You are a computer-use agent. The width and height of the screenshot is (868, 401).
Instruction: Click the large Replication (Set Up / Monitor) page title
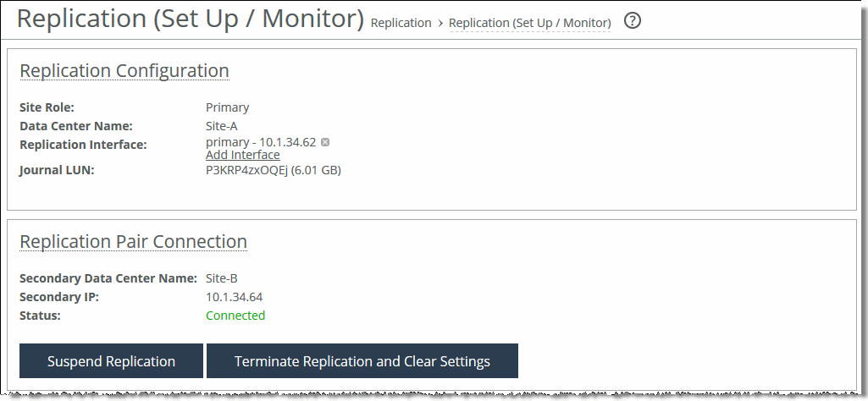pos(190,19)
